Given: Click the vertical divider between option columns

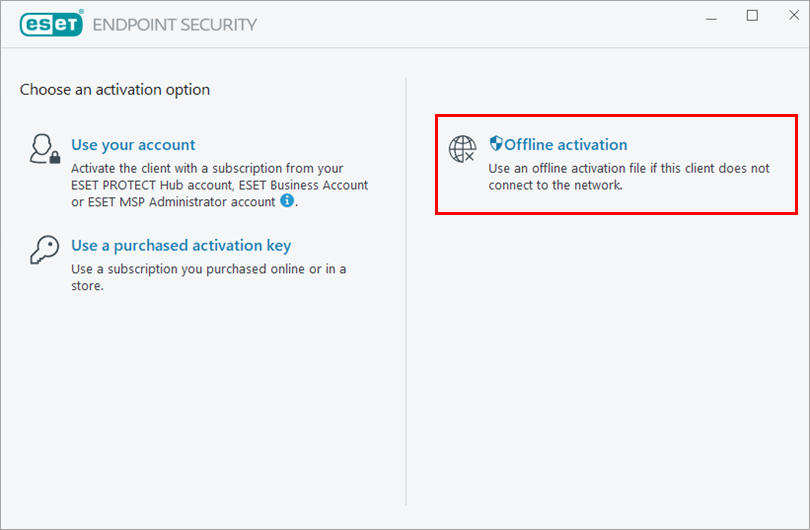Looking at the screenshot, I should [406, 292].
